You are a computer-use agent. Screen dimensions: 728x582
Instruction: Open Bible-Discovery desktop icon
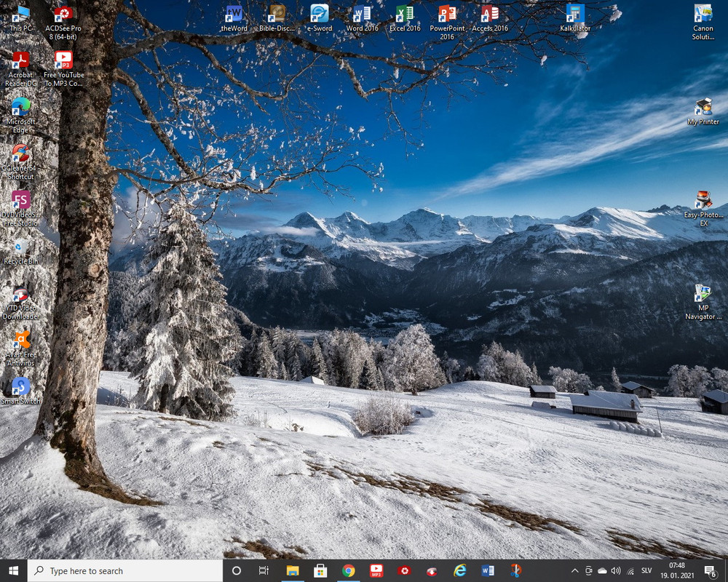pos(277,19)
